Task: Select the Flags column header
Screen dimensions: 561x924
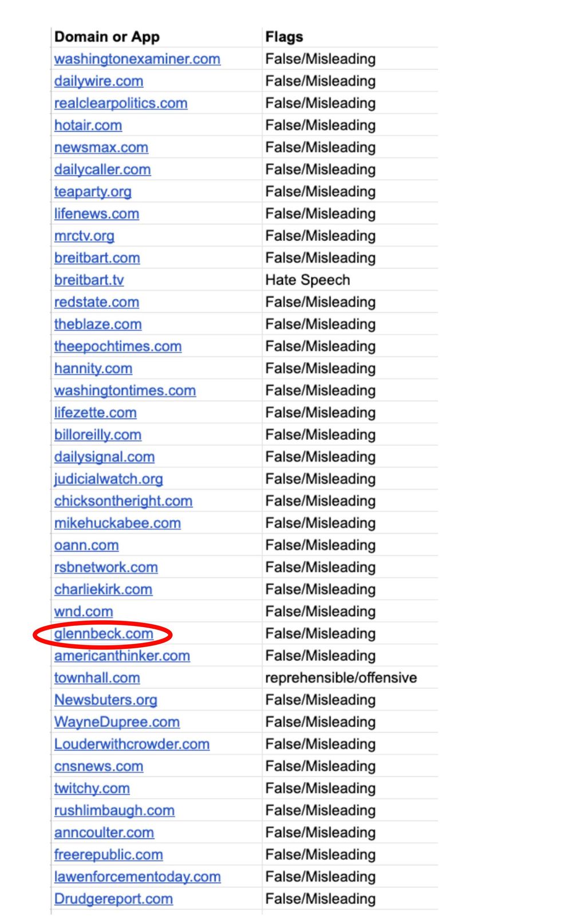Action: 284,37
